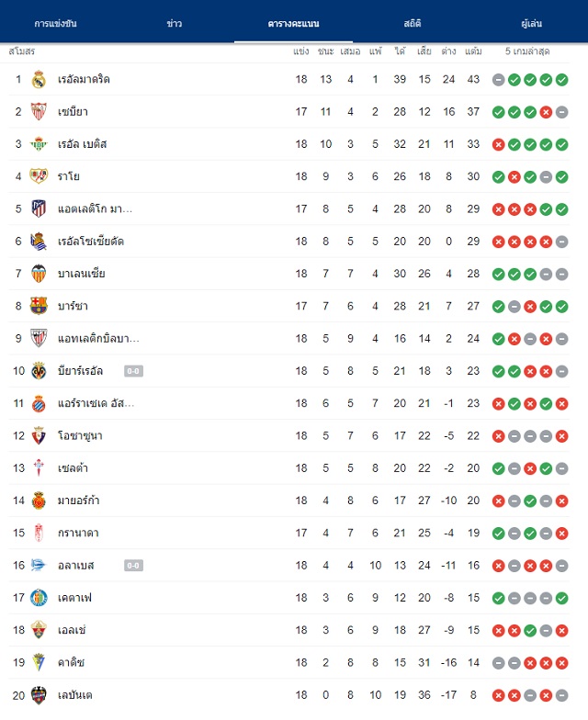Image resolution: width=588 pixels, height=720 pixels.
Task: Click the Getafe blue crest icon
Action: click(x=39, y=597)
